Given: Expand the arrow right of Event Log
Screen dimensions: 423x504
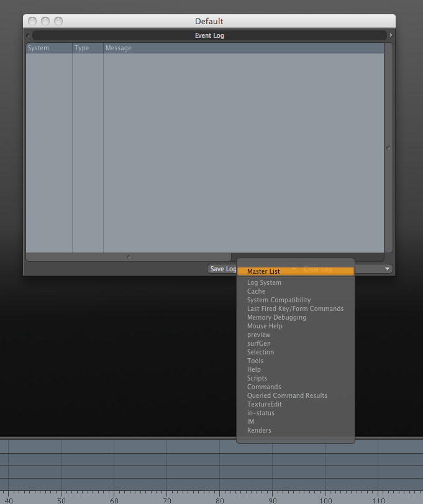Looking at the screenshot, I should 391,35.
